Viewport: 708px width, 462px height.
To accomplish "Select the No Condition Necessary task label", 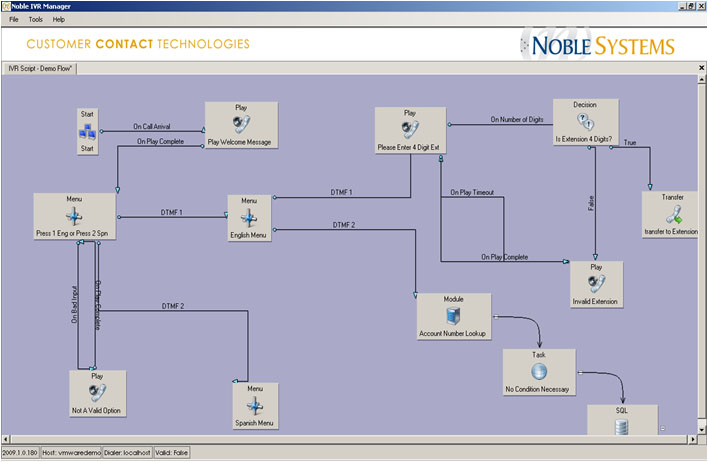I will tap(537, 389).
